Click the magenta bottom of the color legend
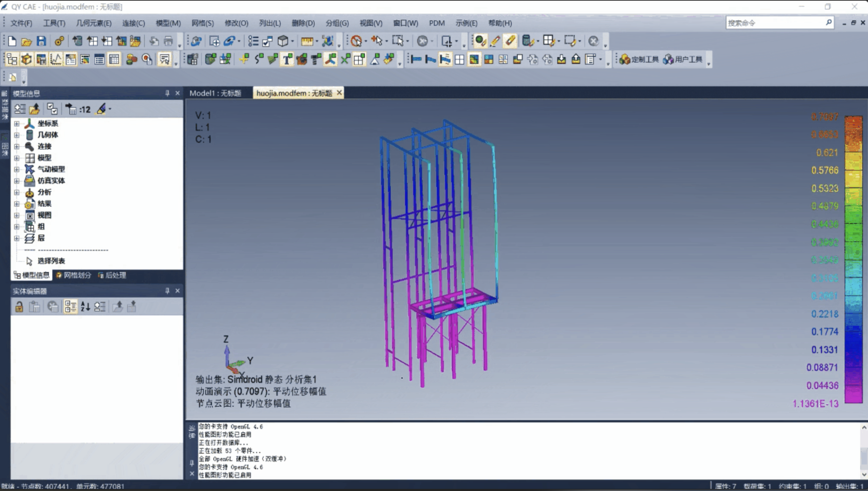The width and height of the screenshot is (868, 491). click(853, 395)
